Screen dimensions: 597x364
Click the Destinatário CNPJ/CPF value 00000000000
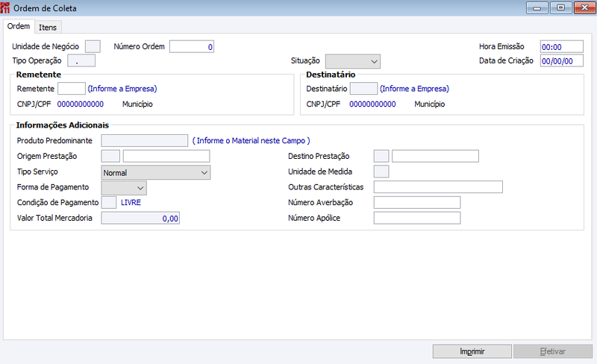coord(372,104)
